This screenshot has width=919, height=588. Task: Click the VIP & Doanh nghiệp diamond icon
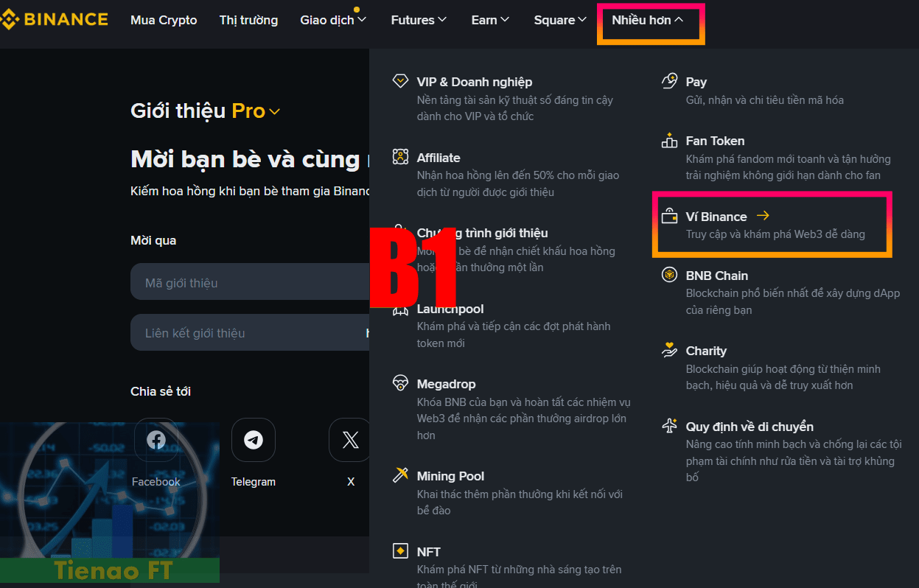point(400,82)
